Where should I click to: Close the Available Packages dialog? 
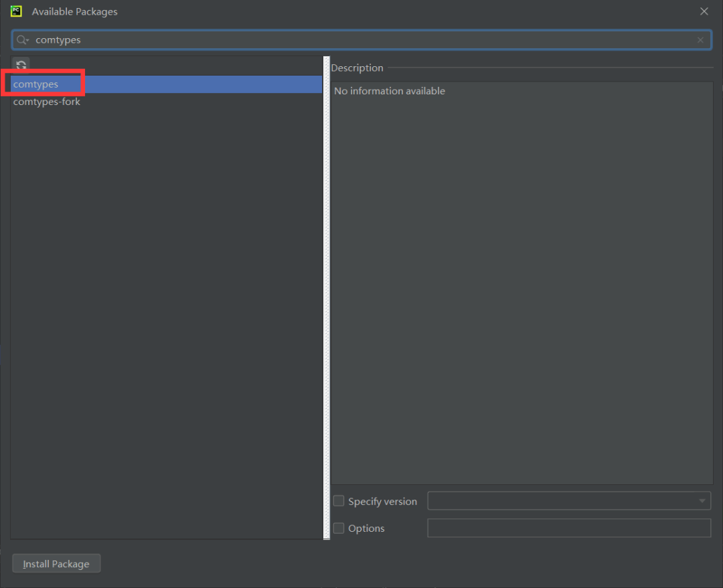point(704,11)
